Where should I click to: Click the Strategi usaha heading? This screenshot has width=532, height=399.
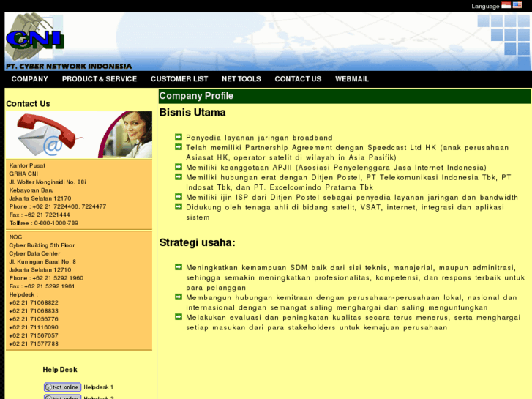197,242
